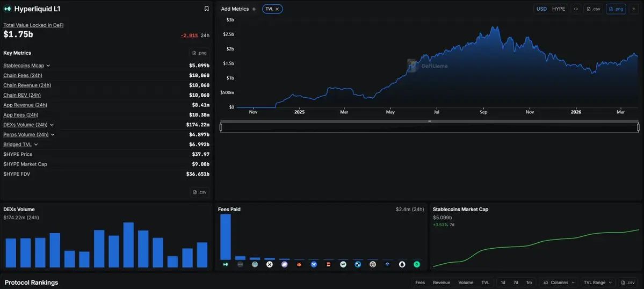Image resolution: width=644 pixels, height=289 pixels.
Task: Select orange fox protocol icon in Fees Paid
Action: click(299, 265)
